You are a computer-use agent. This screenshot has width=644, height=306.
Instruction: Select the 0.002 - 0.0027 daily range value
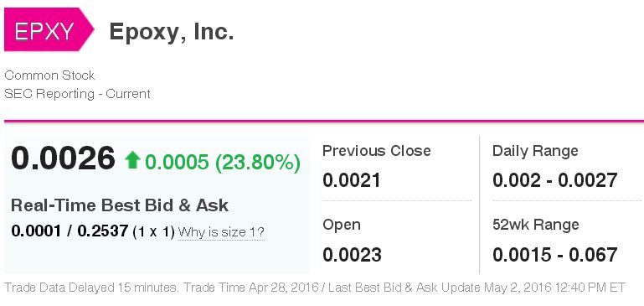(555, 180)
